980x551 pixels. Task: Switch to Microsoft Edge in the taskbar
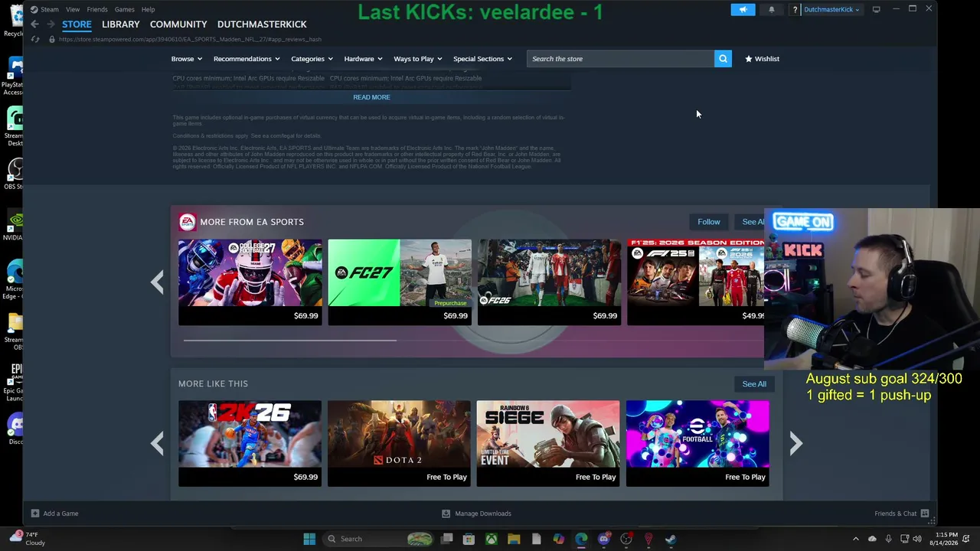(x=581, y=539)
